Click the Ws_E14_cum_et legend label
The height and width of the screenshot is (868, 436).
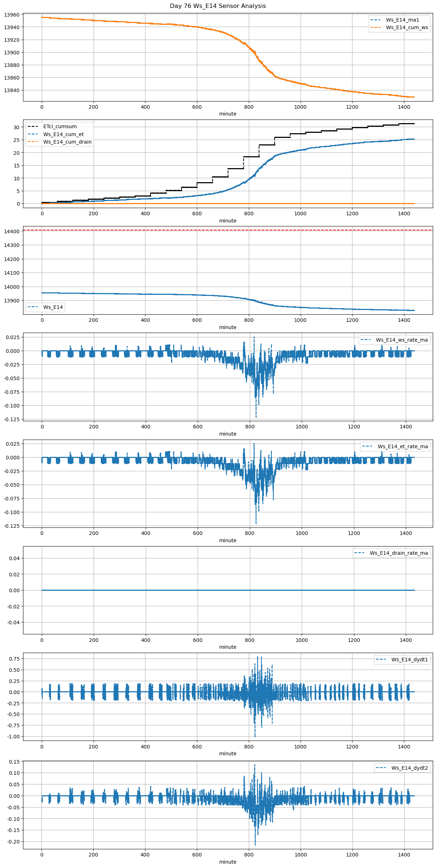click(x=63, y=134)
